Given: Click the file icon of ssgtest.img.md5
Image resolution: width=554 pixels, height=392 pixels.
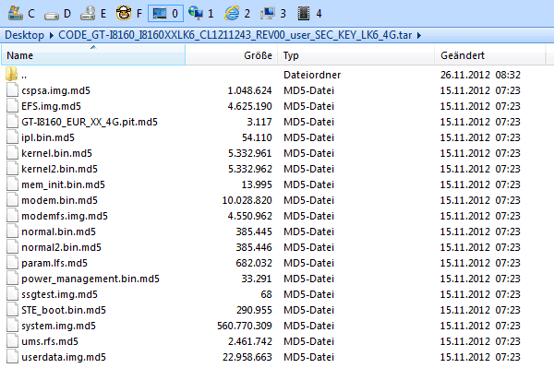Looking at the screenshot, I should pos(12,294).
